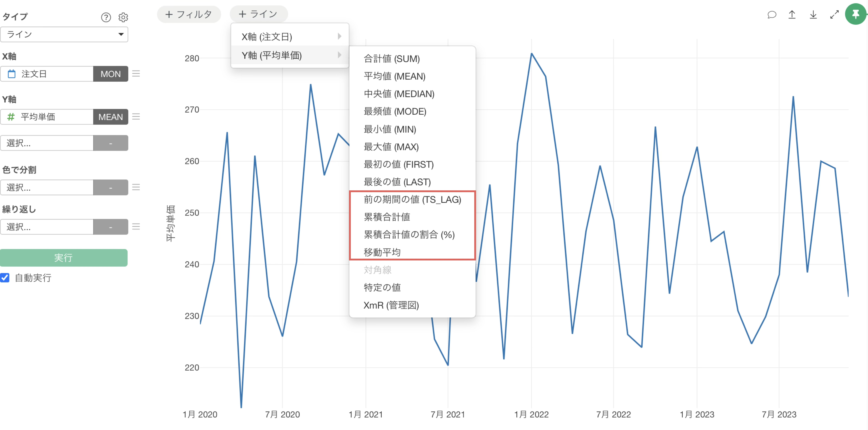Click the + フィルタ button
868x430 pixels.
point(189,14)
